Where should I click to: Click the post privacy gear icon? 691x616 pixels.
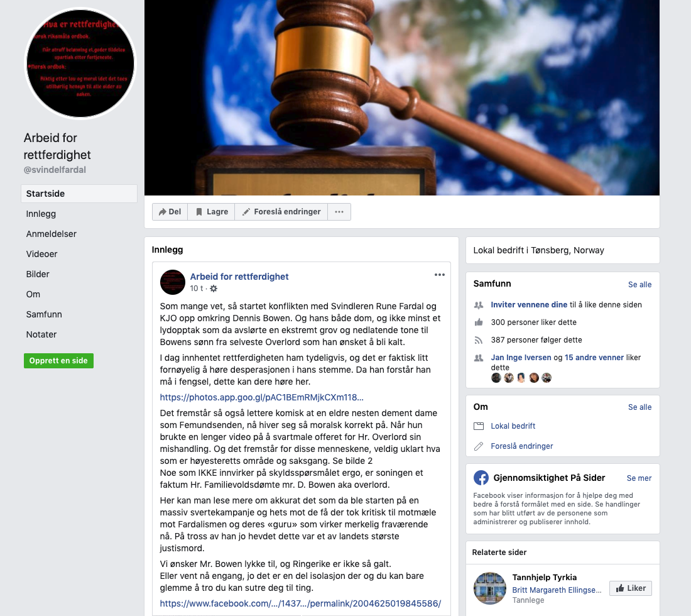[214, 289]
